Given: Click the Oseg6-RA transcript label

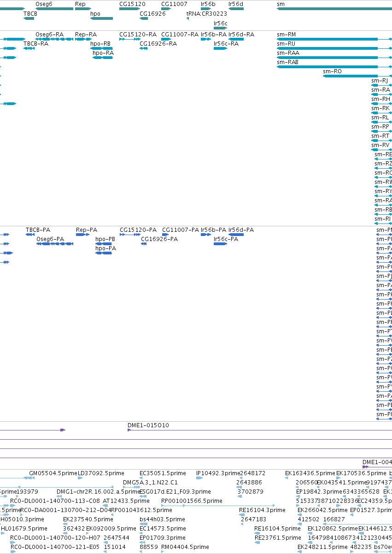Looking at the screenshot, I should 50,34.
